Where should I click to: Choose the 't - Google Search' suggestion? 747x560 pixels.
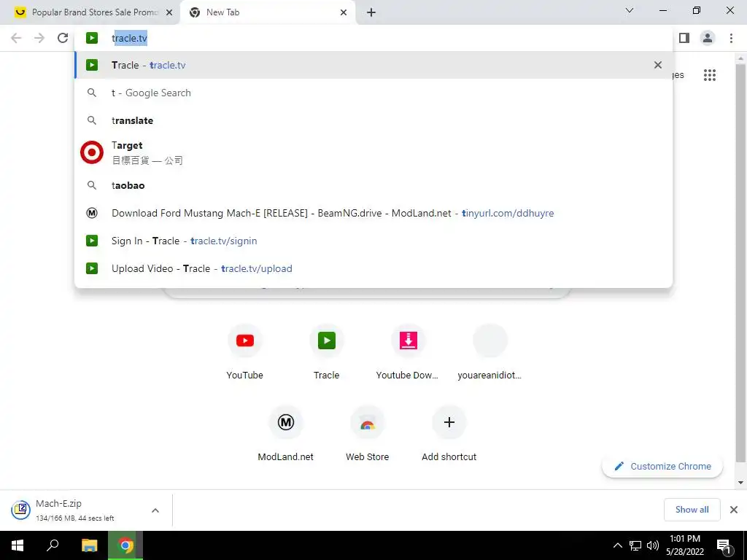(x=373, y=93)
